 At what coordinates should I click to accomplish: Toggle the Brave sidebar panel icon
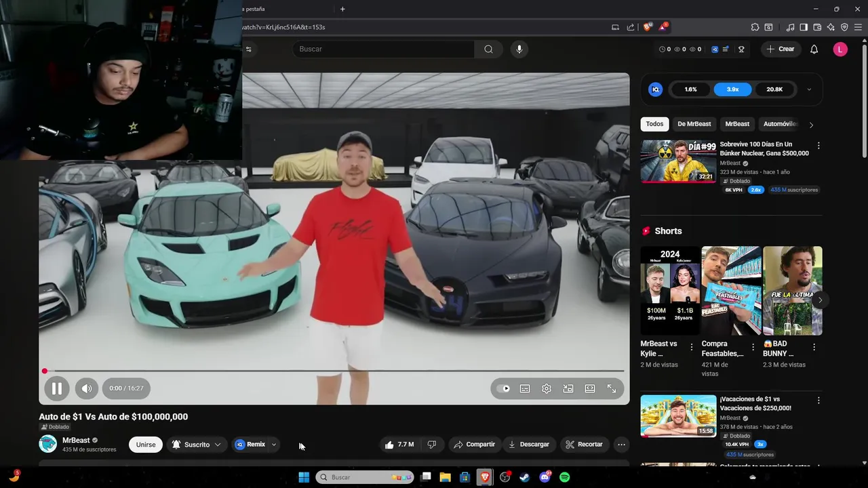click(x=804, y=27)
